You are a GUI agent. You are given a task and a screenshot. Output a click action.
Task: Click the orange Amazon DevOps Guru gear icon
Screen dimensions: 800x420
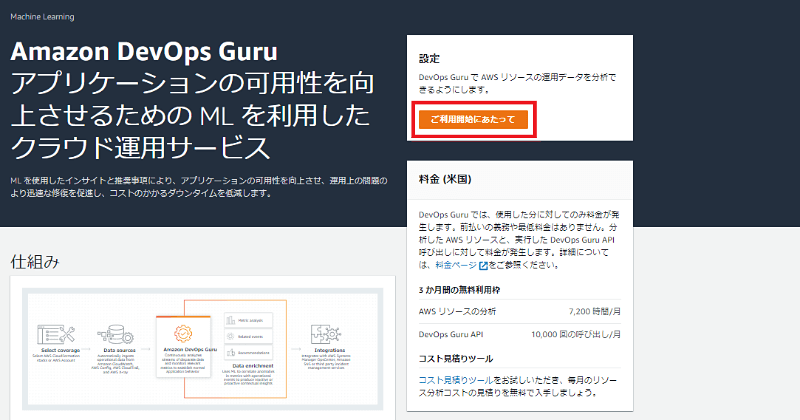183,334
